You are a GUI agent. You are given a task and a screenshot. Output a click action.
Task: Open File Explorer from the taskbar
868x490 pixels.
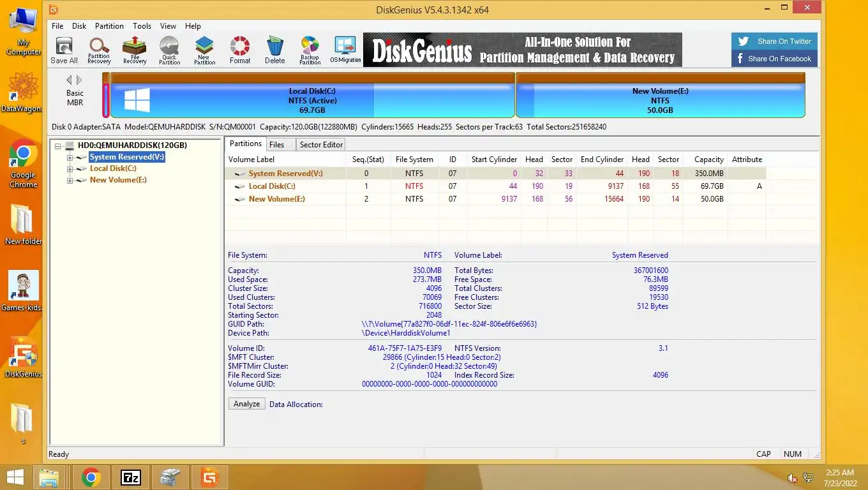click(50, 477)
